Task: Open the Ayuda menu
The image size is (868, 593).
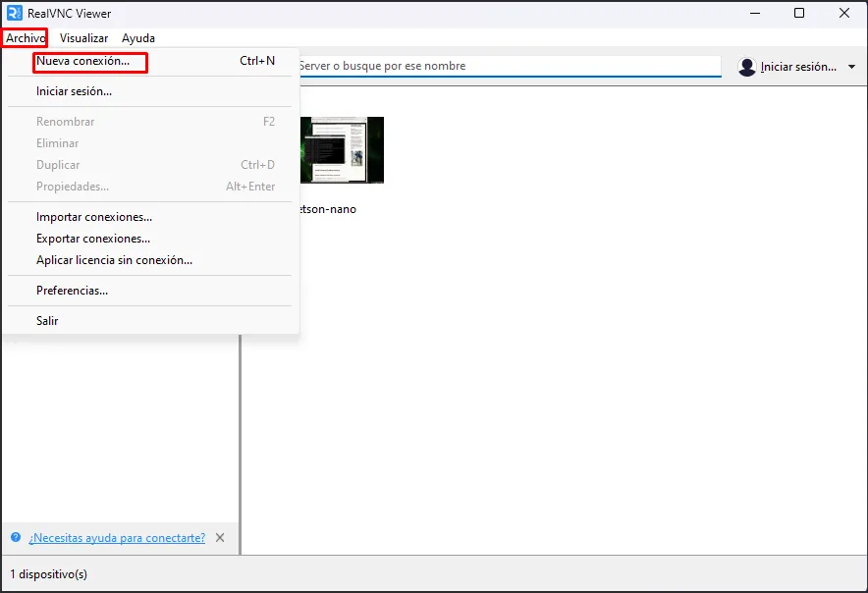Action: 138,38
